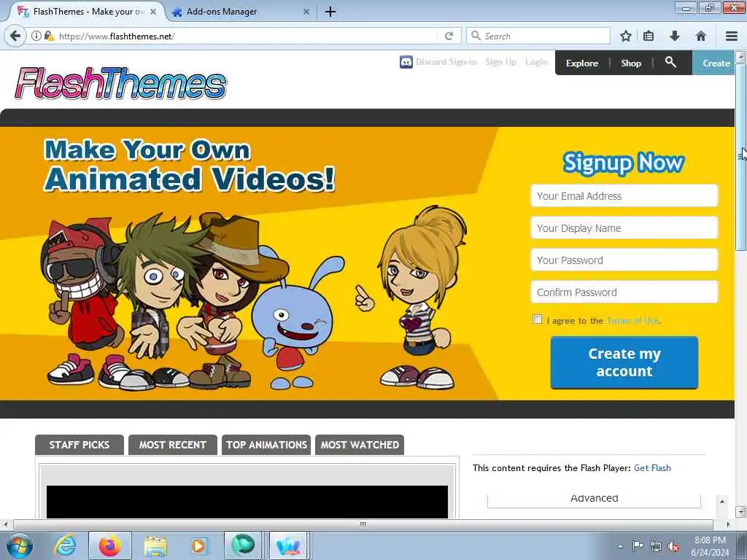Open the Firefox hamburger menu
This screenshot has width=747, height=560.
(x=732, y=36)
